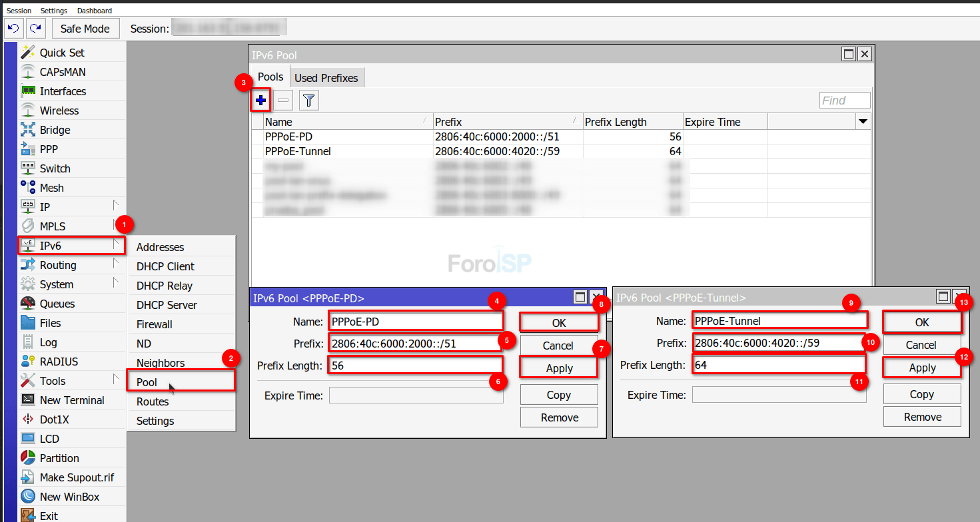Click Copy in PPPoE-Tunnel dialog
Screen dimensions: 980x522
pyautogui.click(x=921, y=394)
